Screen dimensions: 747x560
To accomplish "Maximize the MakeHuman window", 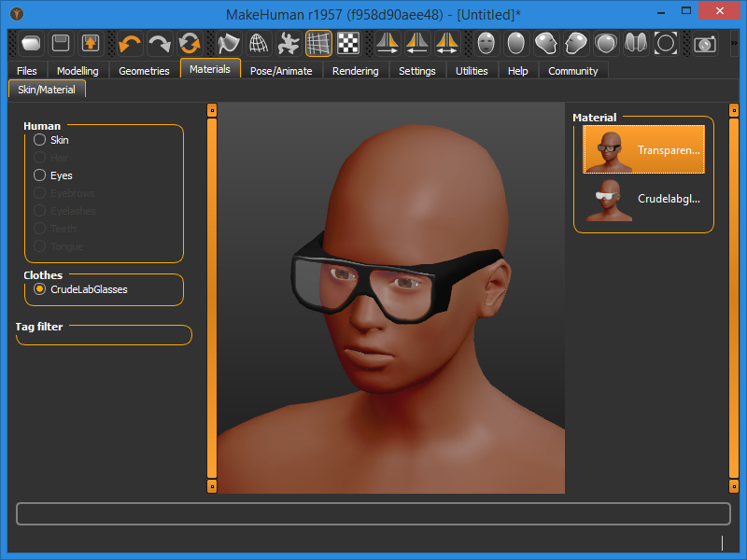I will 686,11.
